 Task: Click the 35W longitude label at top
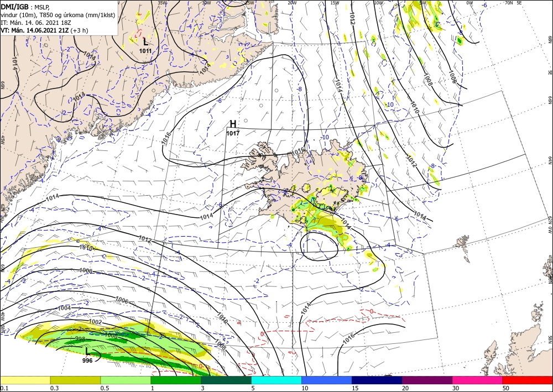162,3
